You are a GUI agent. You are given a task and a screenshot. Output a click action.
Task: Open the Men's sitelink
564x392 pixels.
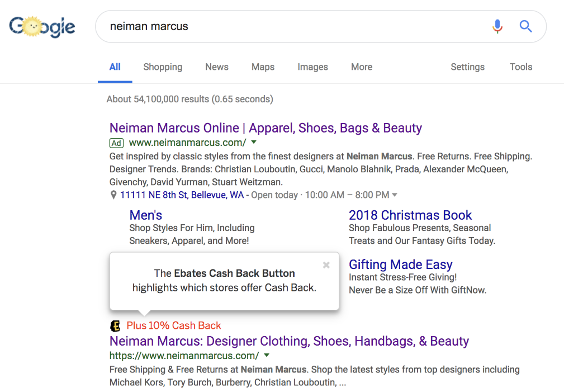(x=146, y=215)
